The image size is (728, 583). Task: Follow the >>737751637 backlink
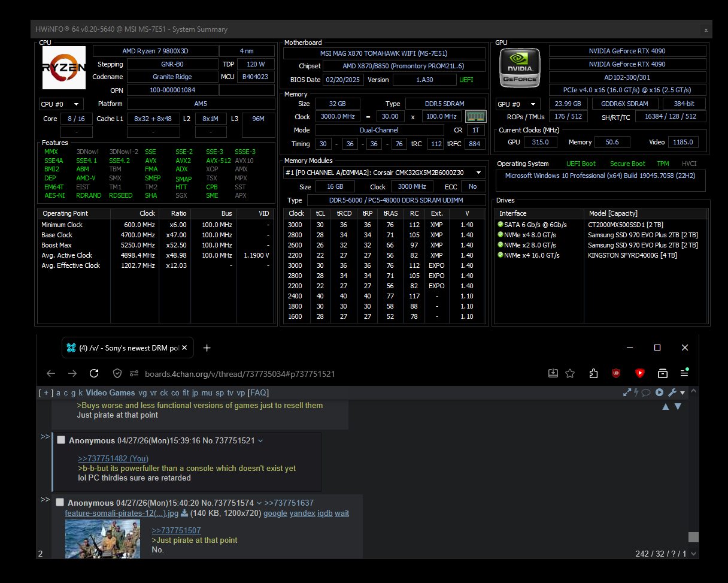[289, 503]
